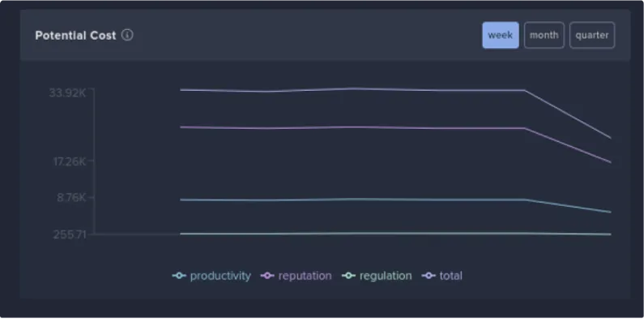
Task: Hide the productivity series via legend label
Action: pos(220,276)
